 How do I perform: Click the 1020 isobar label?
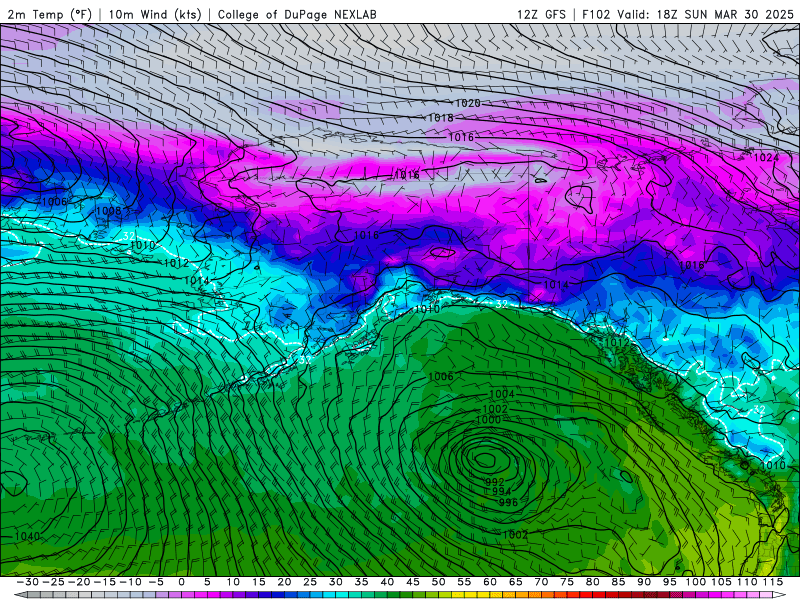pyautogui.click(x=467, y=103)
